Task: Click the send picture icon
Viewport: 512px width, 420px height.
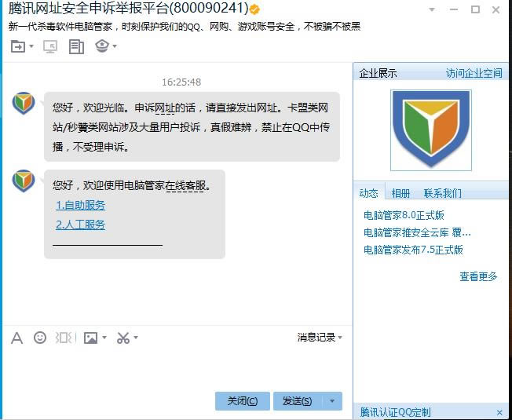Action: pyautogui.click(x=90, y=338)
